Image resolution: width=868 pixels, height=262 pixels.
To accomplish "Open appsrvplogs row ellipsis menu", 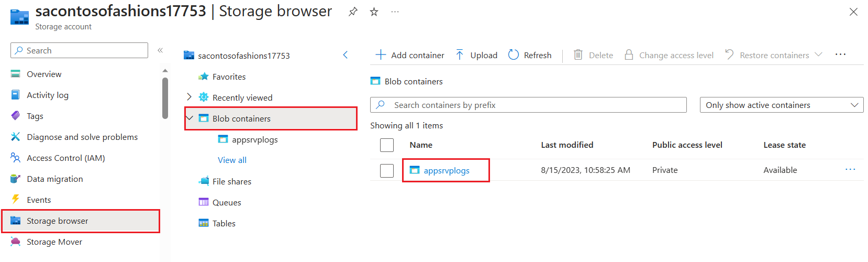I will point(850,169).
